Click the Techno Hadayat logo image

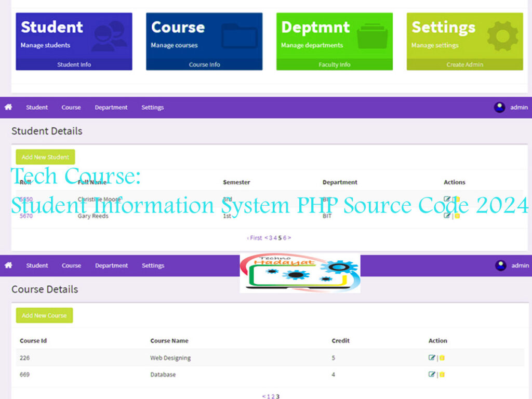click(x=299, y=273)
